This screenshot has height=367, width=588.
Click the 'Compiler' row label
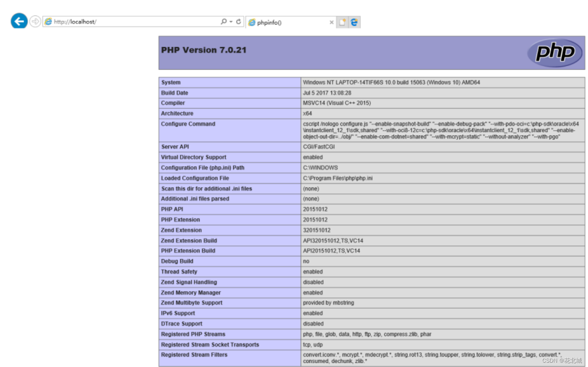(173, 103)
